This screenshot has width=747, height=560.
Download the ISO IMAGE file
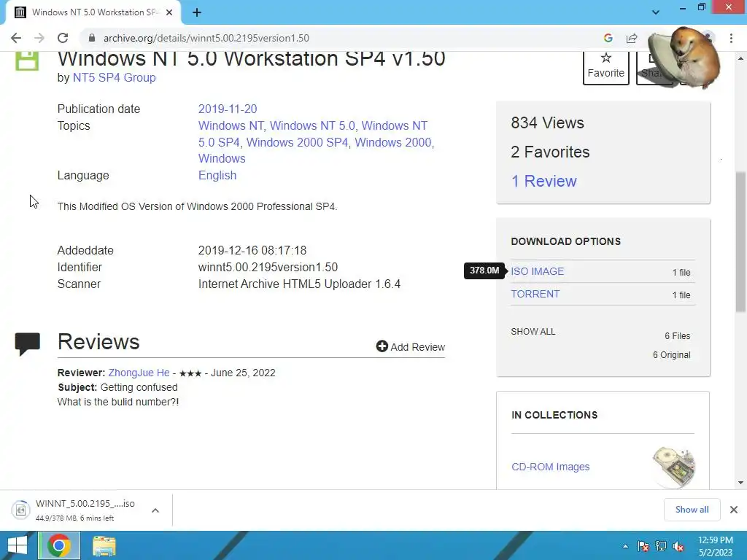click(538, 271)
